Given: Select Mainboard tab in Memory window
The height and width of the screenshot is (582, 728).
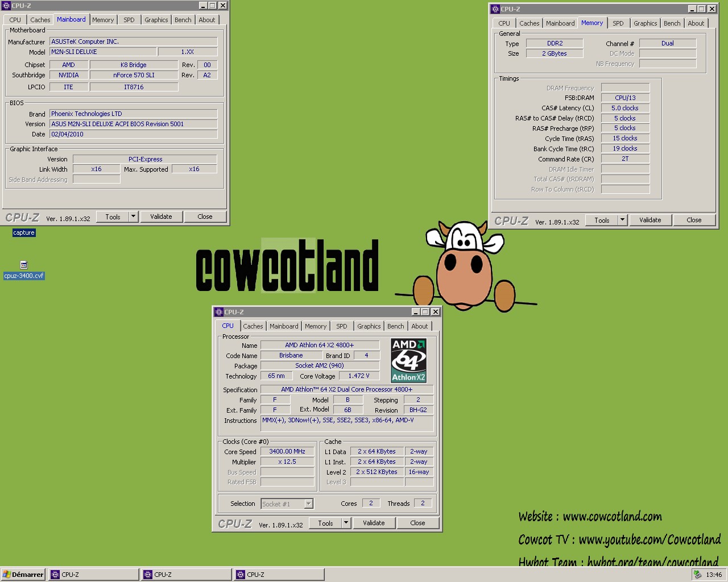Looking at the screenshot, I should point(560,23).
